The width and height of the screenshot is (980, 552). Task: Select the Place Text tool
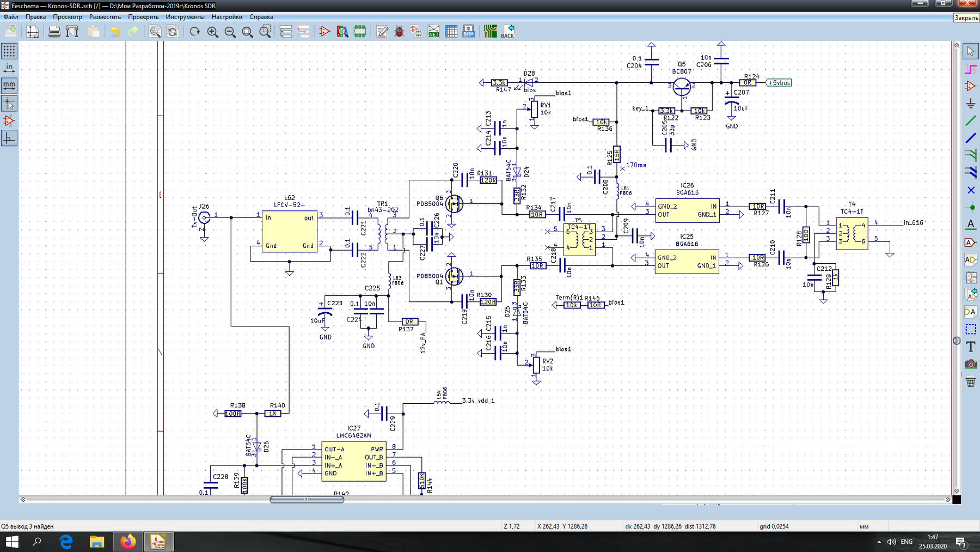pos(970,347)
